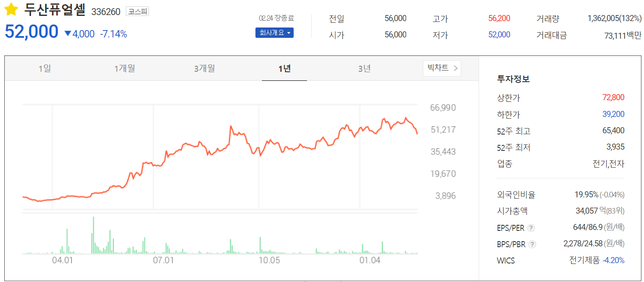The width and height of the screenshot is (644, 282).
Task: Click the BPS/PBR help question mark icon
Action: pyautogui.click(x=532, y=244)
